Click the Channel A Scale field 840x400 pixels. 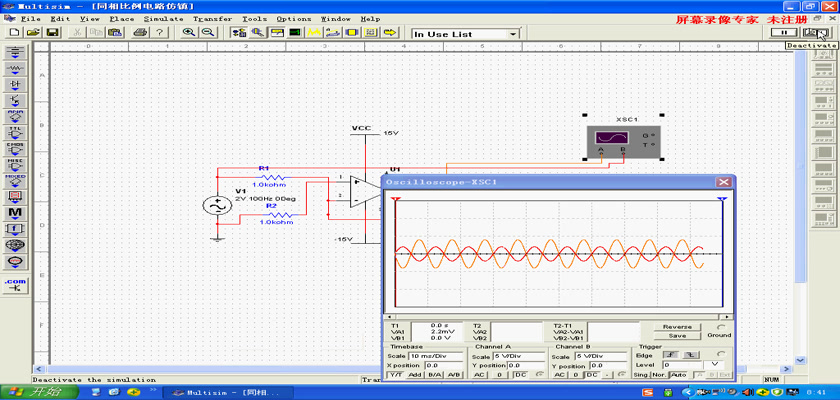pyautogui.click(x=518, y=356)
